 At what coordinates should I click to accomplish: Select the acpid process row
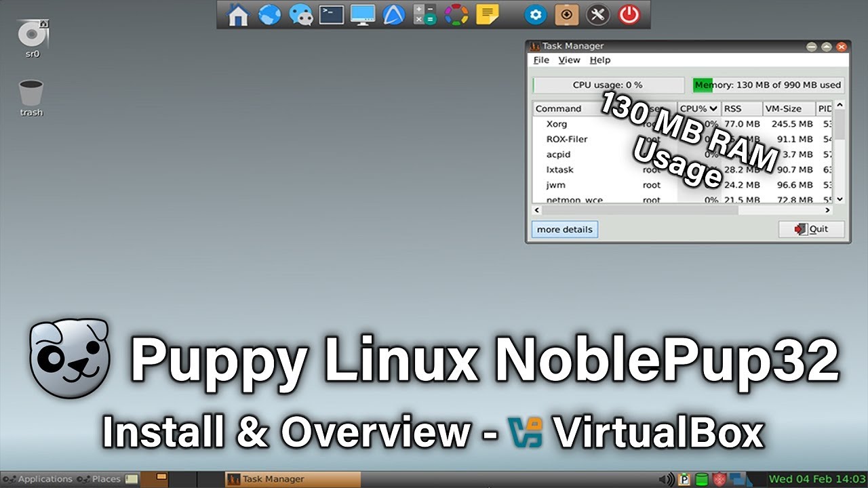683,155
